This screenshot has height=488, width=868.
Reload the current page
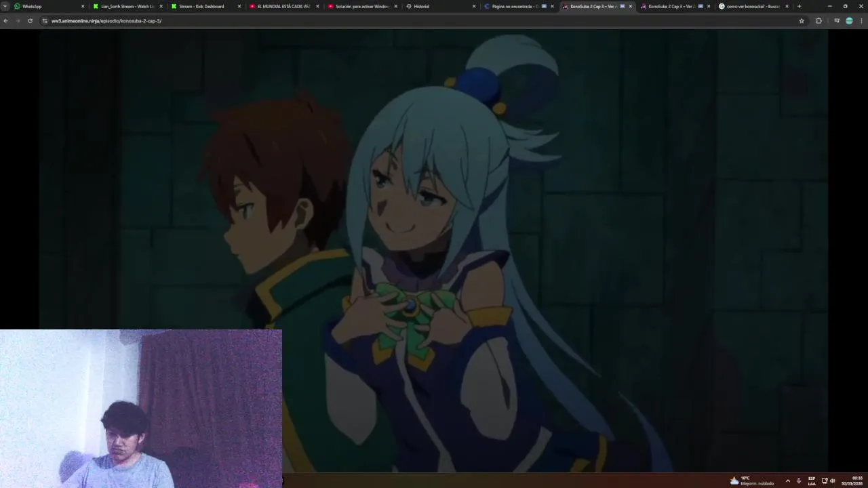coord(30,21)
